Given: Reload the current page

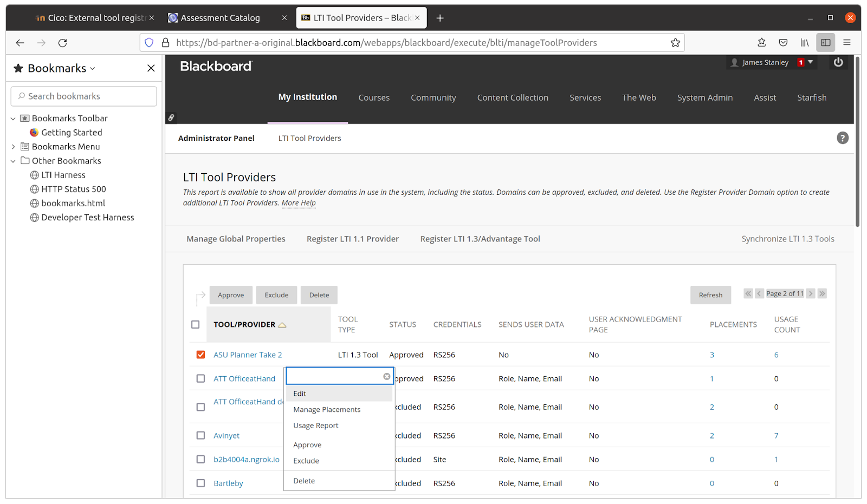Looking at the screenshot, I should (x=63, y=43).
